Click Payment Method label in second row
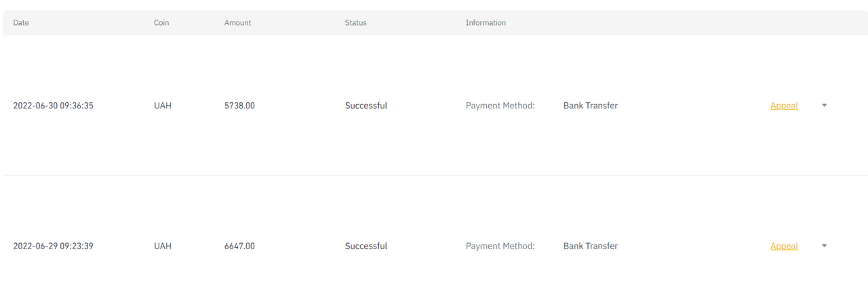The image size is (868, 298). [500, 246]
